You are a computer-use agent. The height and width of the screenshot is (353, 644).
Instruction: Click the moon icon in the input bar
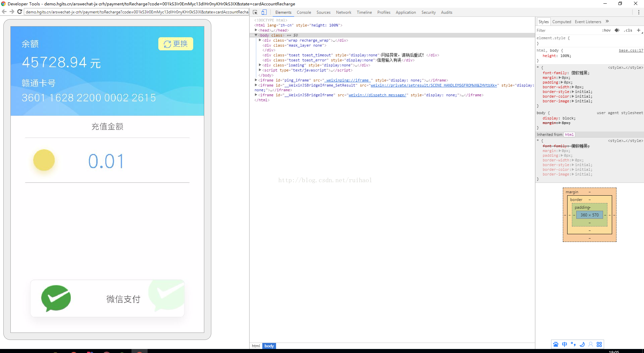pos(582,344)
